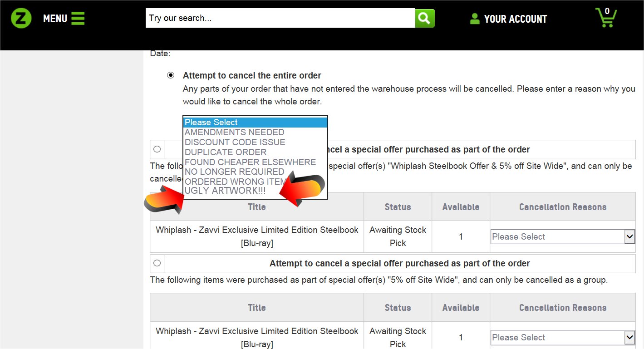Click the MENU label in header
This screenshot has height=349, width=644.
(x=55, y=19)
